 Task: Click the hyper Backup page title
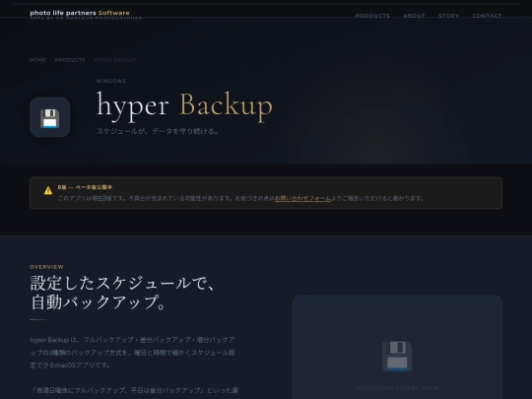[184, 105]
